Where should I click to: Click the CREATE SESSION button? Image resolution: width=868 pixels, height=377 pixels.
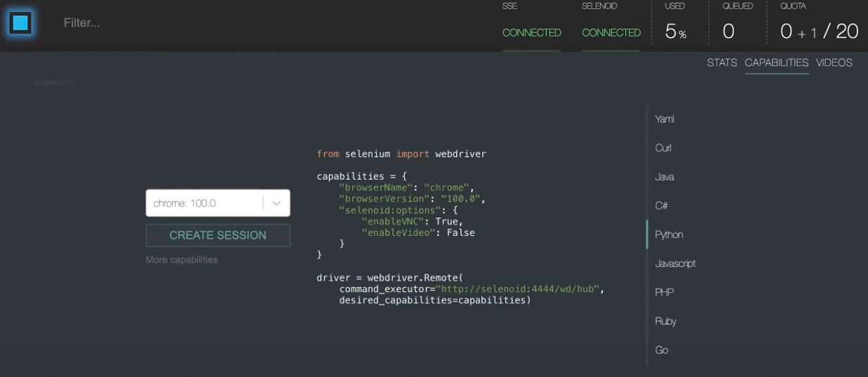218,235
